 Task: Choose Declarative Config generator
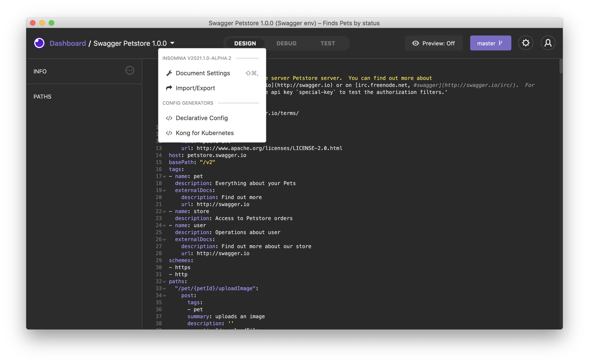pos(212,118)
